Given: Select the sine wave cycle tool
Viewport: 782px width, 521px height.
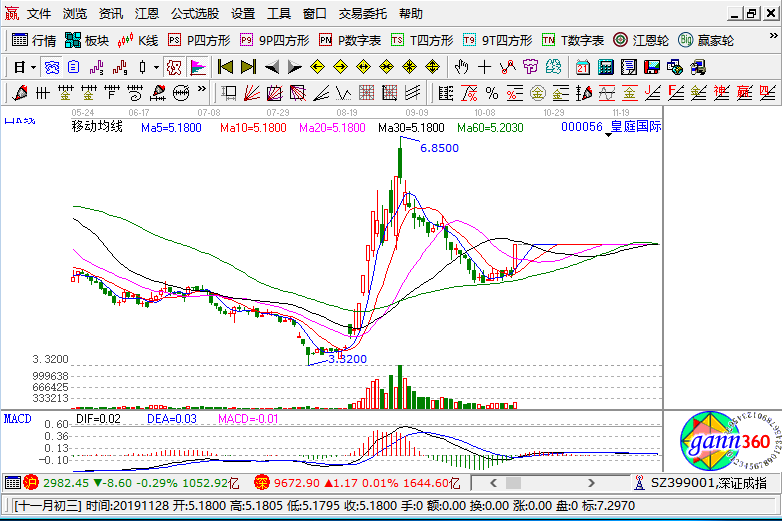Looking at the screenshot, I should pos(606,93).
